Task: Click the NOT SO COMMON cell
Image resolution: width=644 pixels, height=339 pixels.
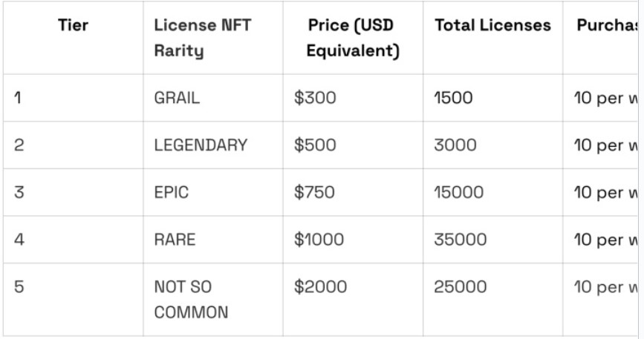Action: (x=191, y=299)
